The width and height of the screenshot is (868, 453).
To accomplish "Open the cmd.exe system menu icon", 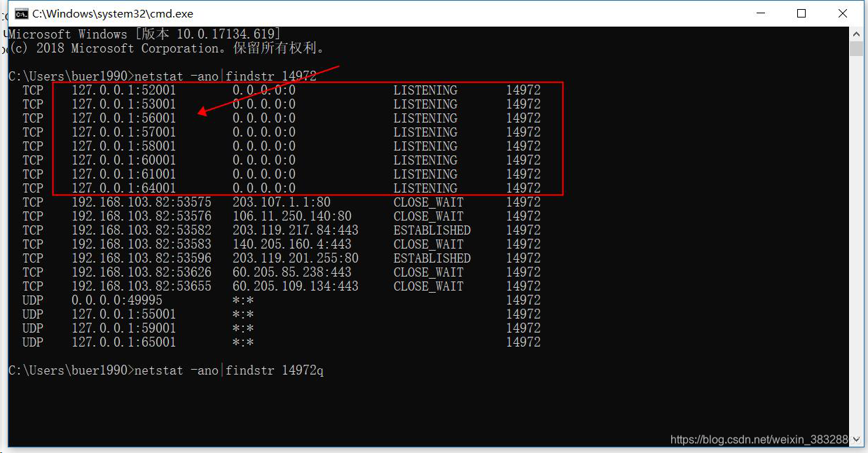I will pyautogui.click(x=22, y=13).
